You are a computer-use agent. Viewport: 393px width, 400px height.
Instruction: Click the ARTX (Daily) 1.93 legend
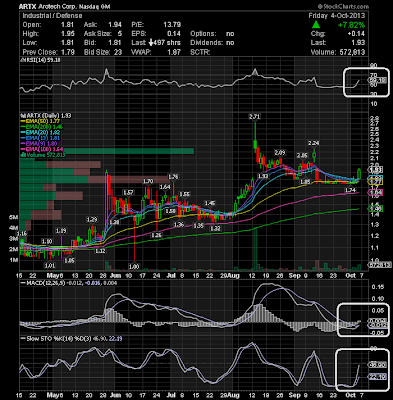[x=46, y=115]
